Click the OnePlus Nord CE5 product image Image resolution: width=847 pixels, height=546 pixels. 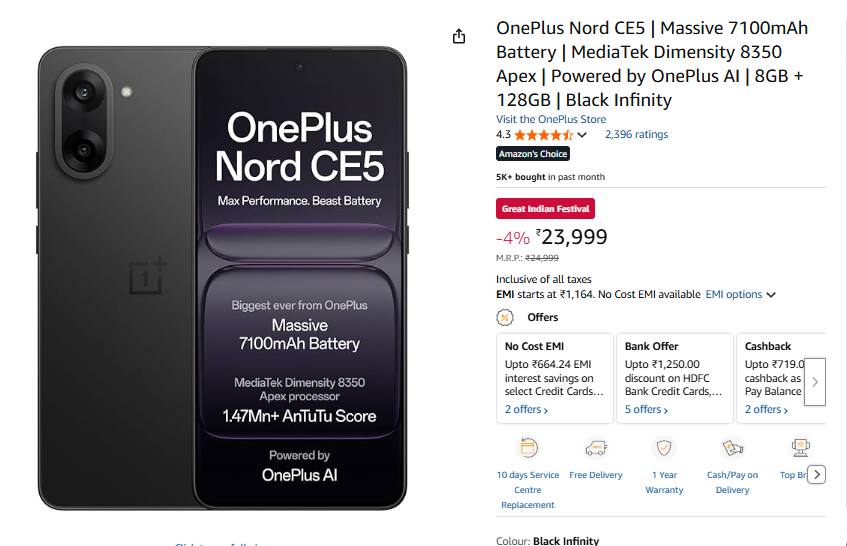223,277
